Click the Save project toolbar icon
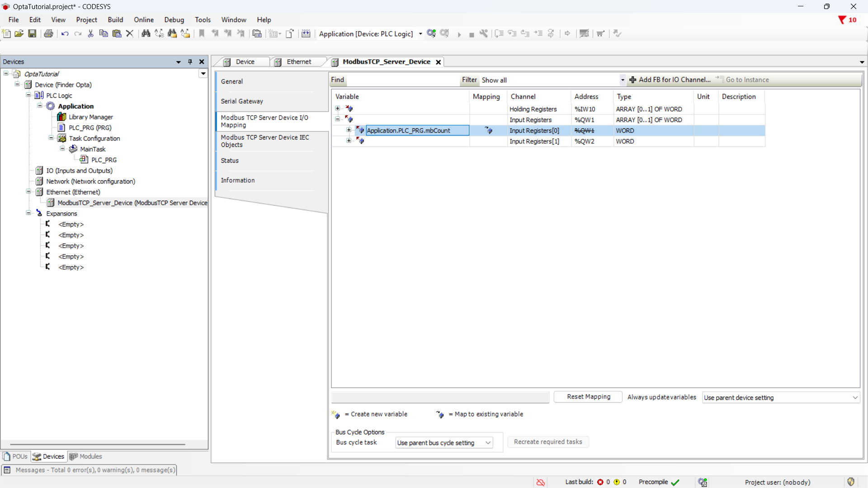This screenshot has width=868, height=488. tap(32, 33)
